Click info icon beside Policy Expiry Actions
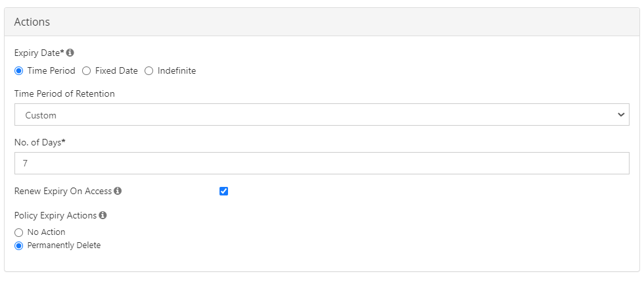 pyautogui.click(x=103, y=215)
